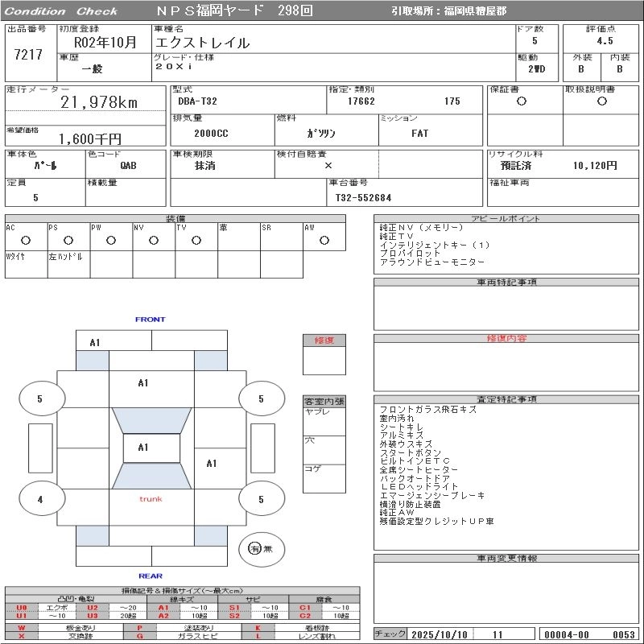The height and width of the screenshot is (644, 644).
Task: Click the tire circle showing 4
Action: [x=42, y=499]
